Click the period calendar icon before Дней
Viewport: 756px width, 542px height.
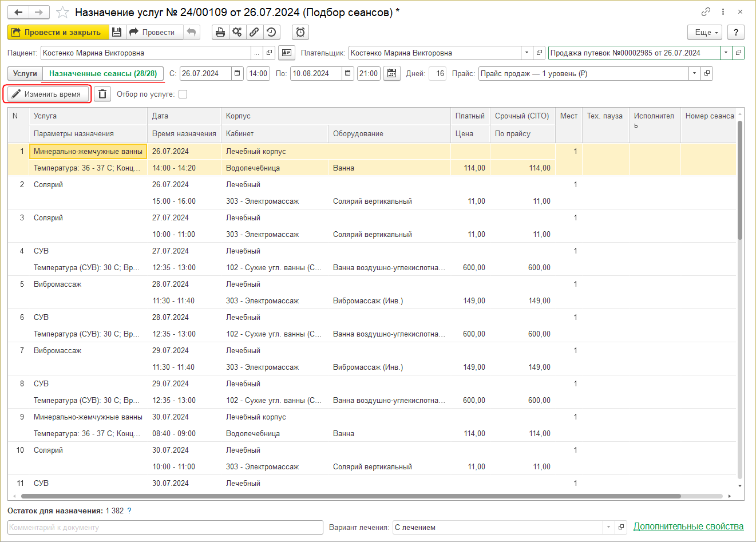click(392, 73)
